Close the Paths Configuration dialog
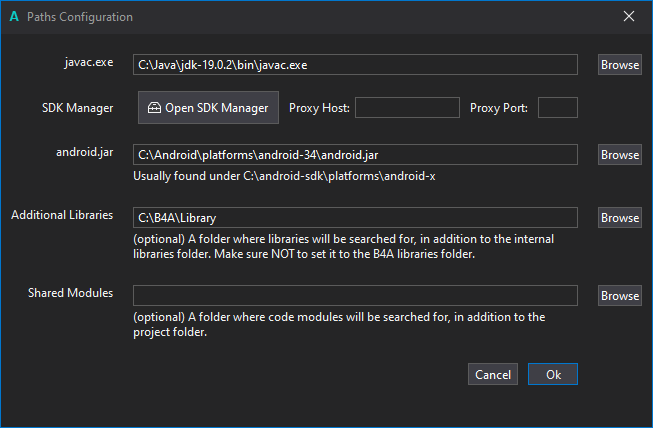The height and width of the screenshot is (428, 653). [628, 17]
